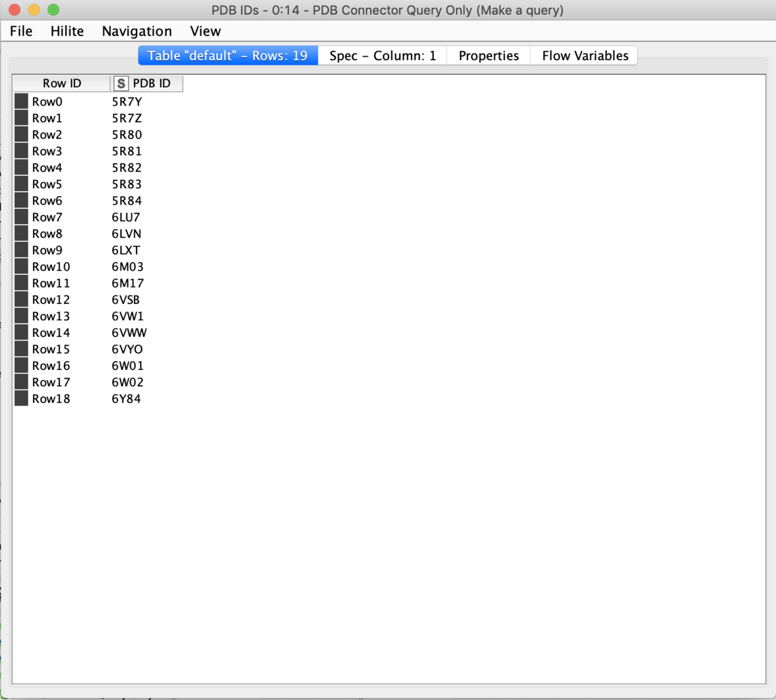Select Row7 row ID
The height and width of the screenshot is (700, 776).
click(47, 217)
